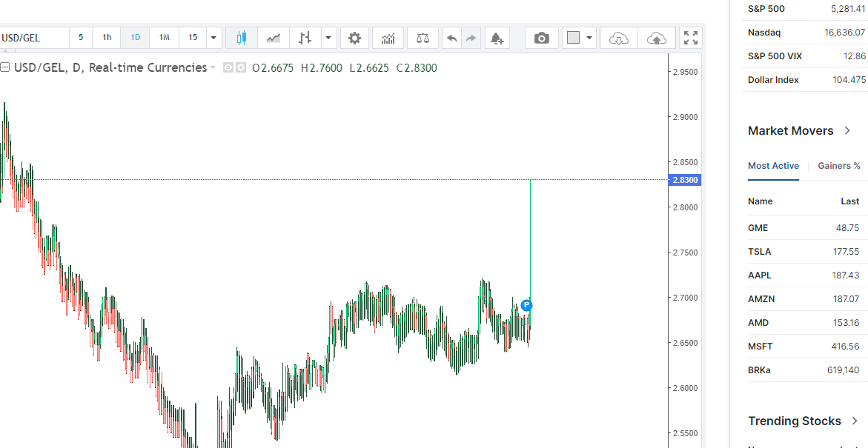This screenshot has height=448, width=868.
Task: Load chart layout from cloud
Action: click(x=618, y=38)
